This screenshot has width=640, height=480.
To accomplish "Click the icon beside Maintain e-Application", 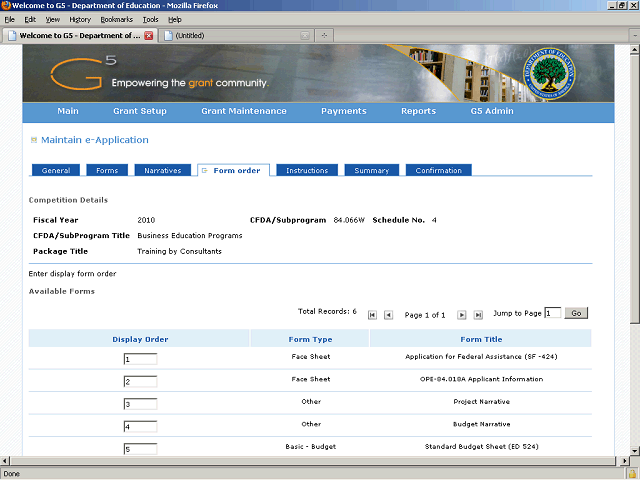I will coord(34,140).
